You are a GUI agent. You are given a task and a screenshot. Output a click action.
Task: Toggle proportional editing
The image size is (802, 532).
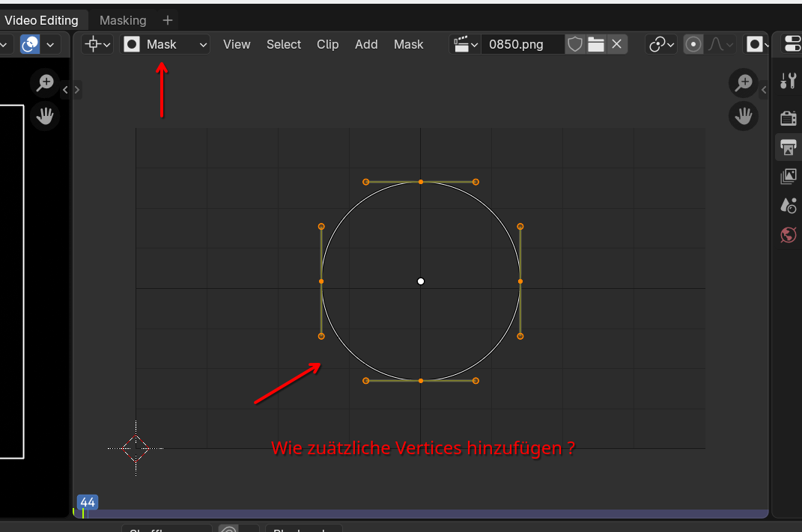pos(693,44)
